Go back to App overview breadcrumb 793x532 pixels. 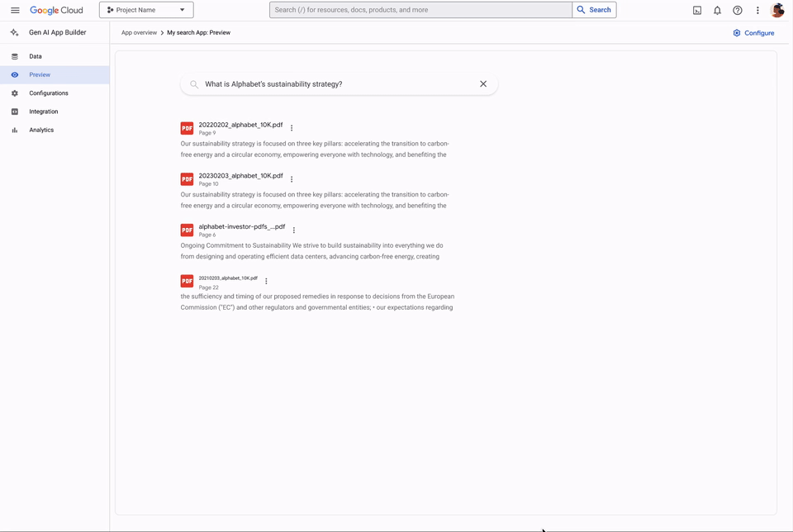click(139, 32)
